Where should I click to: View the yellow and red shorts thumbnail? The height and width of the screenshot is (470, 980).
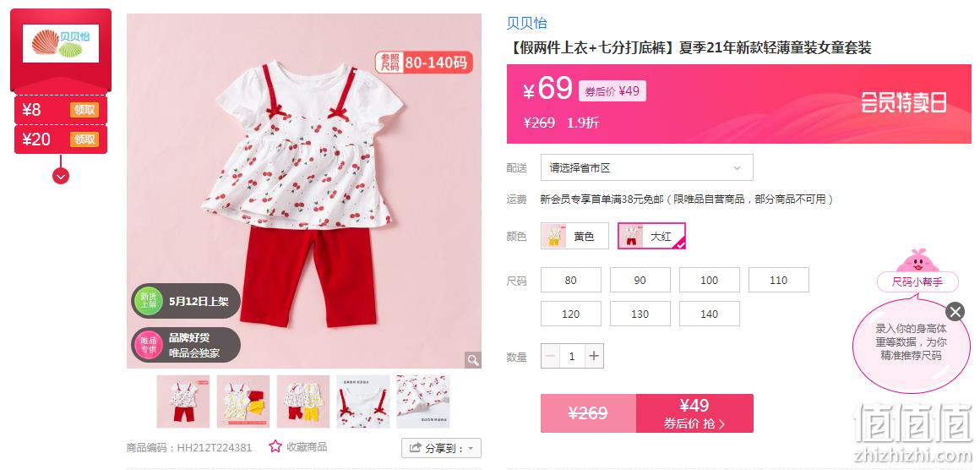point(243,402)
